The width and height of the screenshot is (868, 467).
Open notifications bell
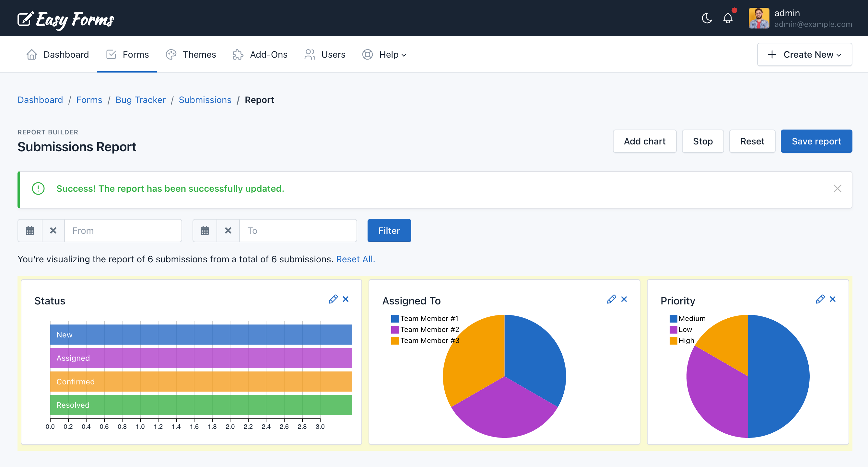pyautogui.click(x=728, y=18)
